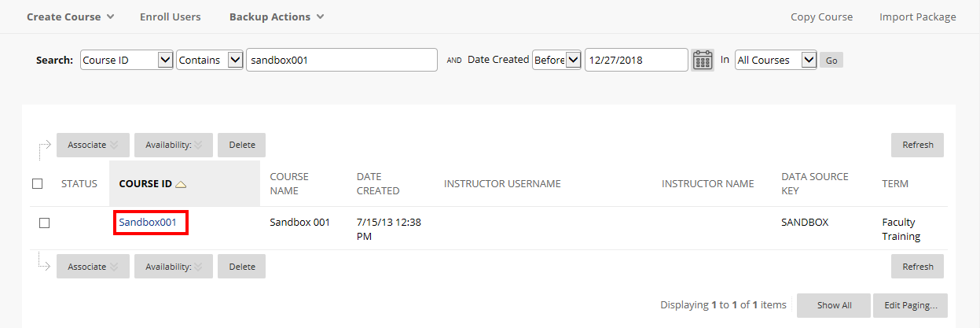Choose Copy Course from the top bar
980x328 pixels.
pos(821,17)
